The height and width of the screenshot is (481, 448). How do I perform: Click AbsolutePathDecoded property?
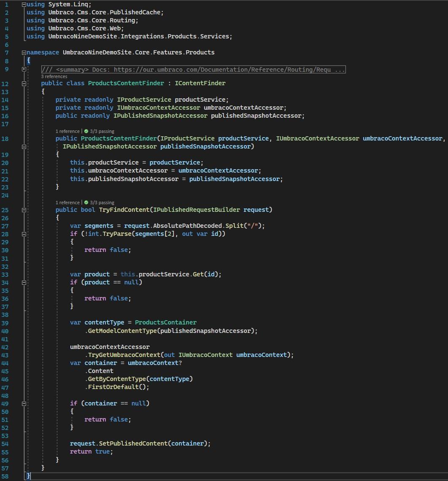pyautogui.click(x=187, y=226)
